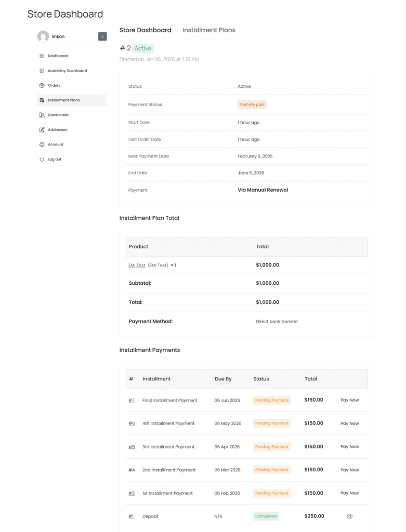Screen dimensions: 406x532
Task: Pay Now for 1st Installment Payment
Action: 349,493
